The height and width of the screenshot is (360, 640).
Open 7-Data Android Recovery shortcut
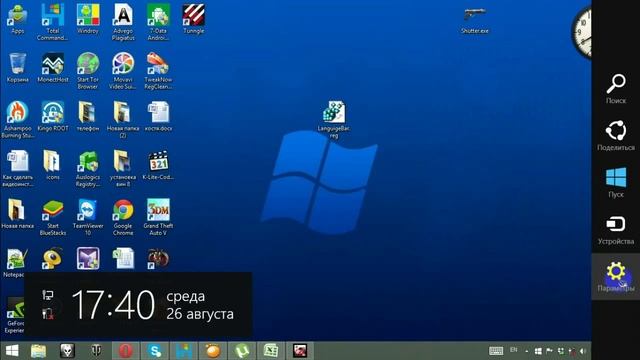click(158, 22)
